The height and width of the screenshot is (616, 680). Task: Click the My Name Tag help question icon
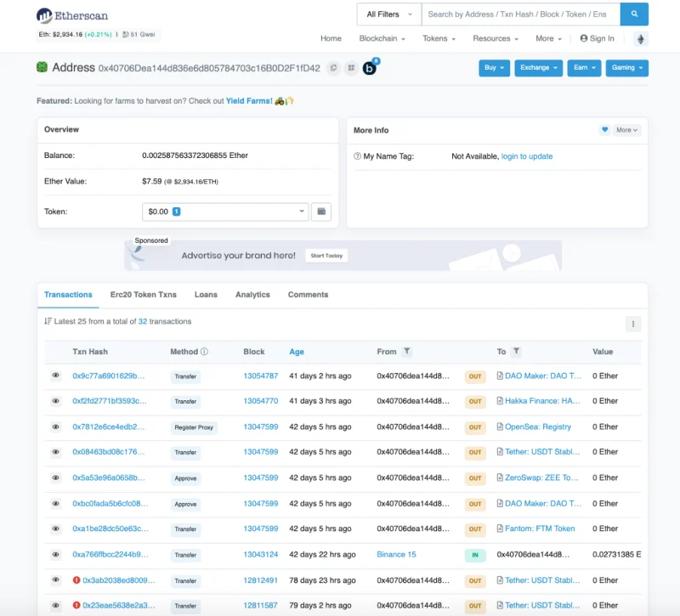[x=357, y=156]
